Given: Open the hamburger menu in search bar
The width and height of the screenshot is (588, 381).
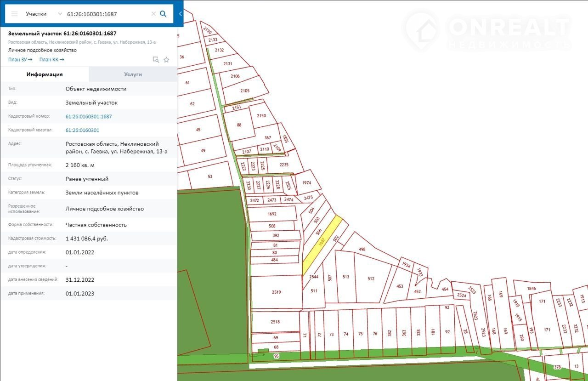Looking at the screenshot, I should pyautogui.click(x=14, y=14).
